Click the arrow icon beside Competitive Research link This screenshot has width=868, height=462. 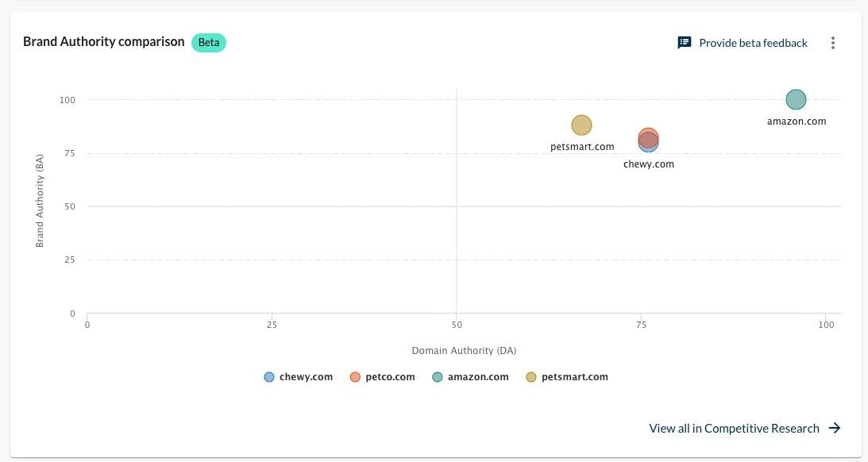pos(835,428)
